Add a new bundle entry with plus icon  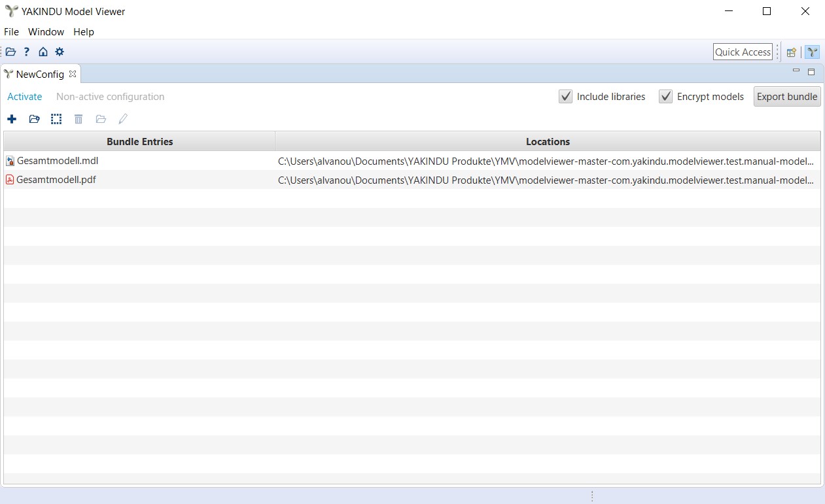(12, 119)
